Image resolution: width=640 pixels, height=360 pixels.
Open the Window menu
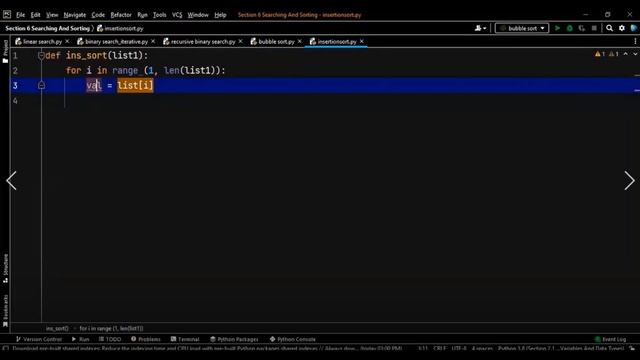pyautogui.click(x=198, y=15)
